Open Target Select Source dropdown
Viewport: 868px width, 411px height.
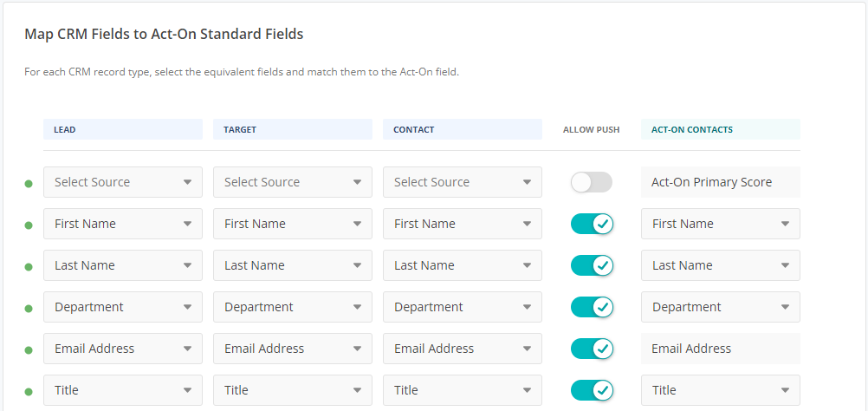click(293, 182)
